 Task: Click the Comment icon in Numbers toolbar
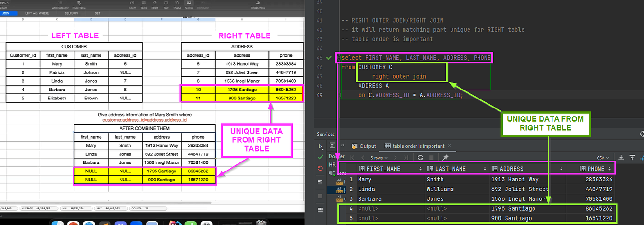click(x=202, y=3)
